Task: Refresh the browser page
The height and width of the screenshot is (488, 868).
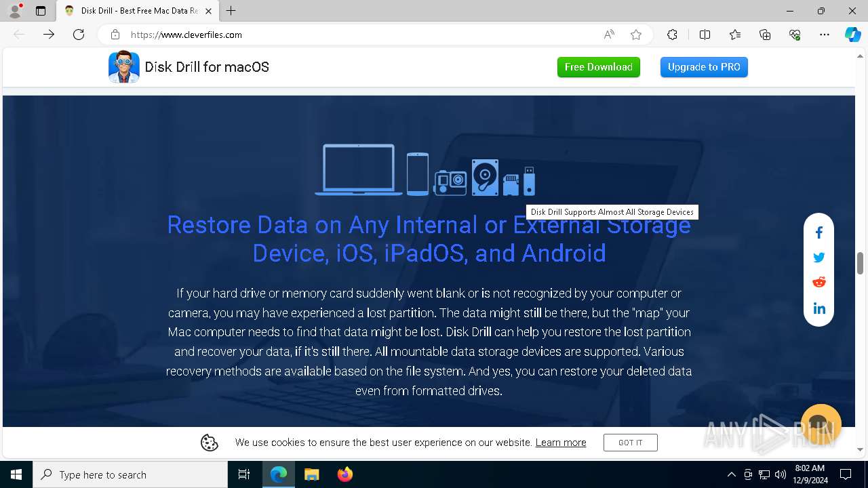Action: [x=79, y=35]
